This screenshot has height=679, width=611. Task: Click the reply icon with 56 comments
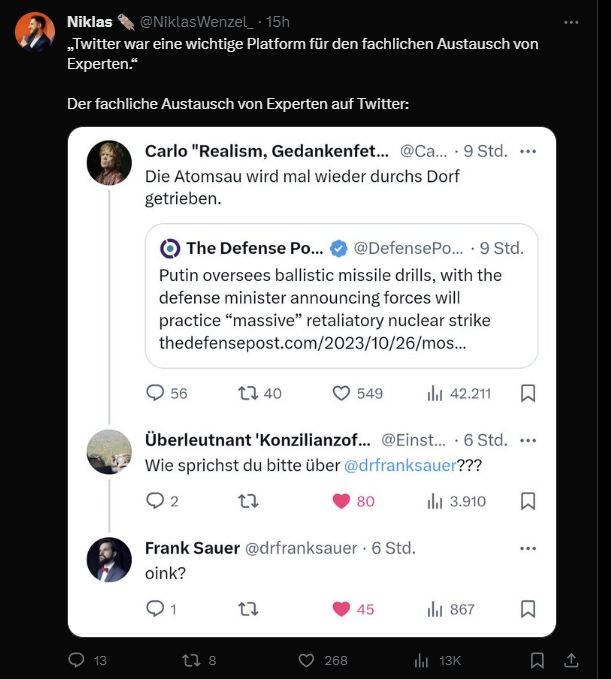[155, 393]
